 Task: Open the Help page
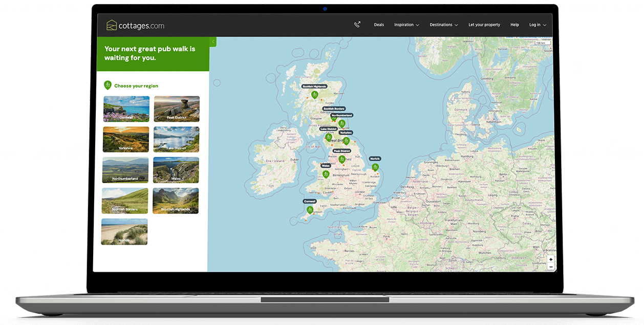click(514, 25)
